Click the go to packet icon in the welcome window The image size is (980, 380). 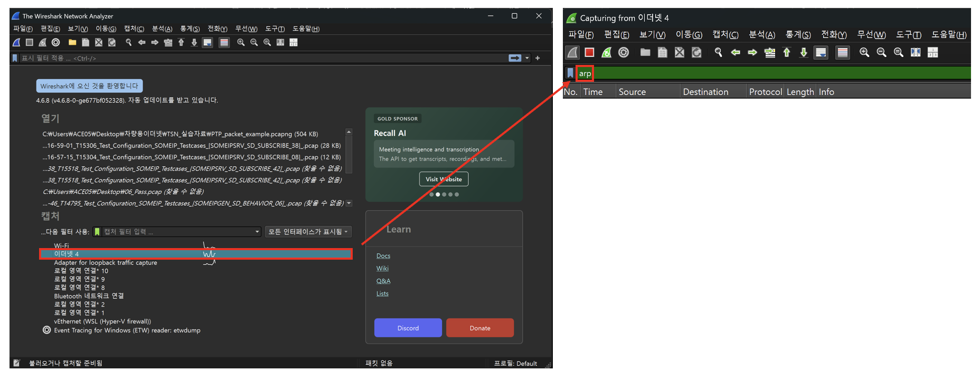point(168,42)
